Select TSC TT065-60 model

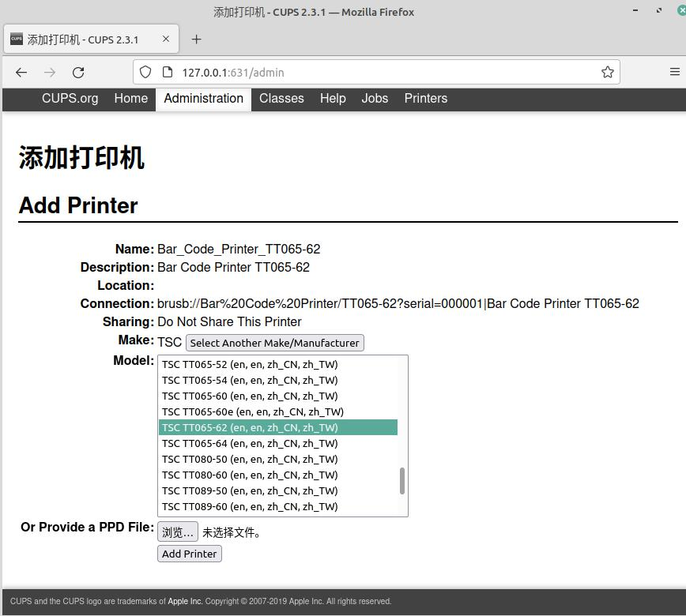coord(278,396)
